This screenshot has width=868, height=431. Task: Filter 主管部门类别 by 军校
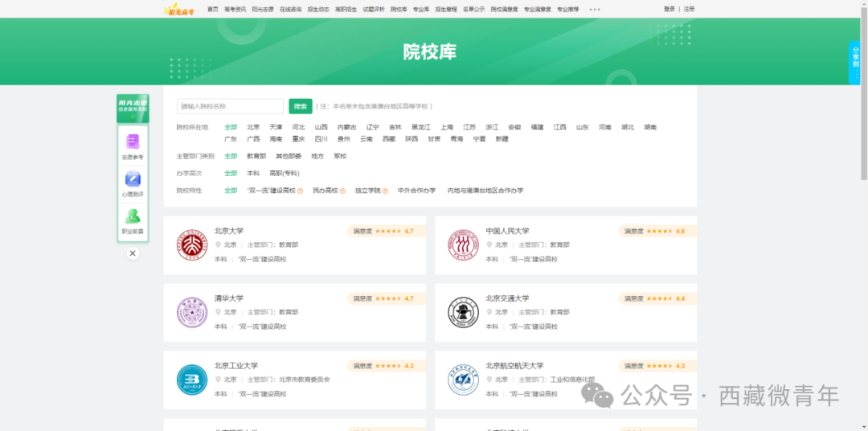340,156
